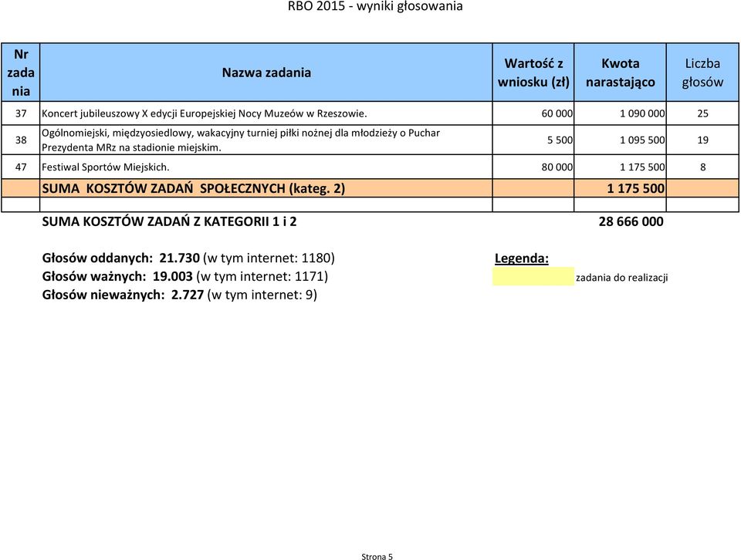Select task number cell '47'
Image resolution: width=741 pixels, height=560 pixels.
tap(21, 167)
